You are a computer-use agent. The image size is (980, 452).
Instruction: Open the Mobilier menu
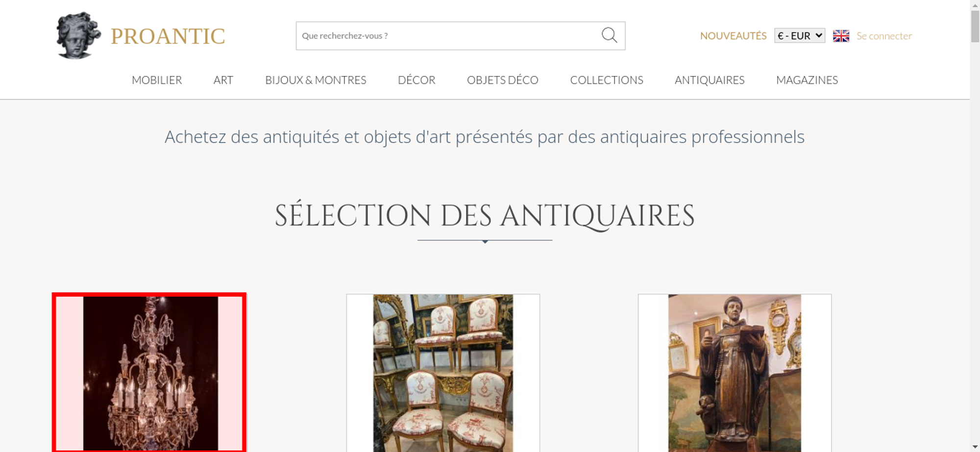[x=157, y=80]
